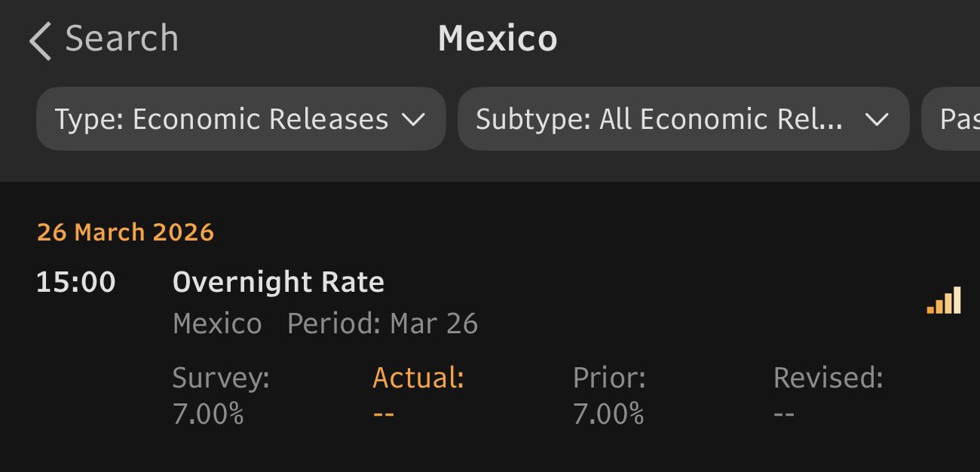Open the Subtype: All Economic Rel... dropdown

682,119
